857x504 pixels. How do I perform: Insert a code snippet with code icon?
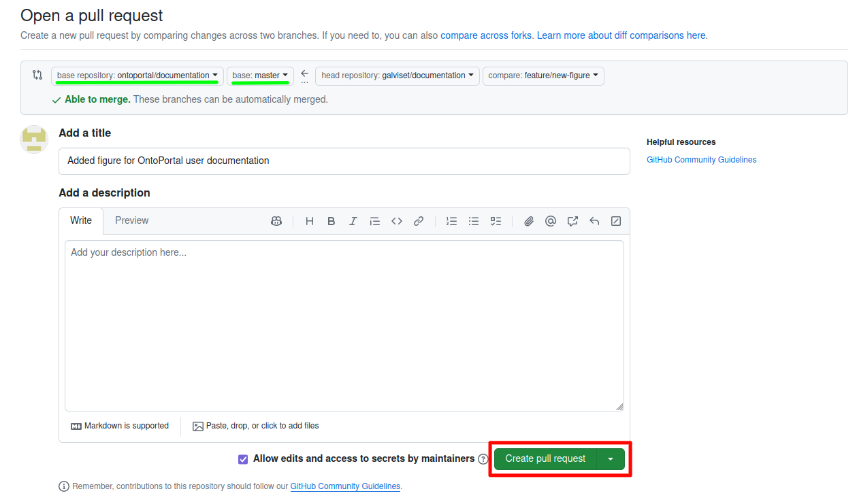[397, 221]
